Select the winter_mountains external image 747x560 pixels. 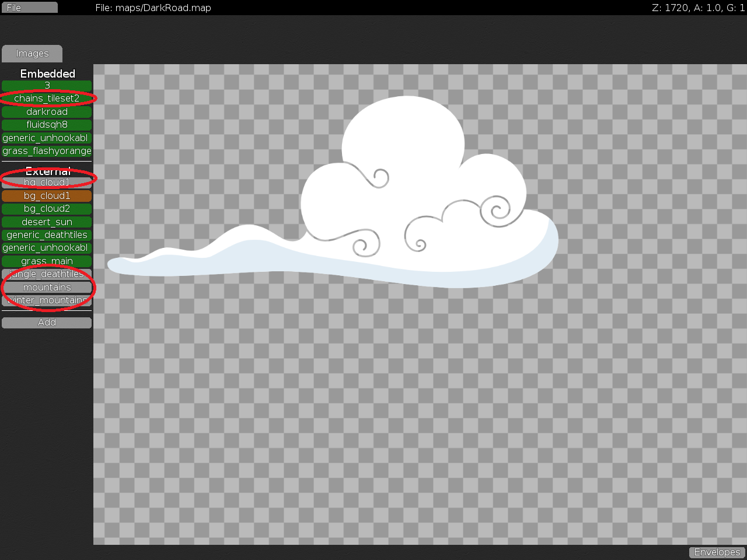(x=47, y=300)
